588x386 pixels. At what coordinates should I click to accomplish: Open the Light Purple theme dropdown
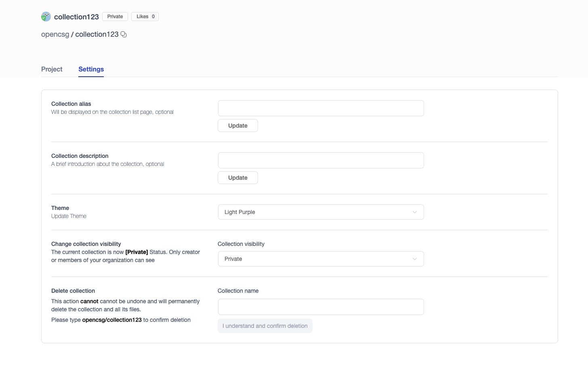(x=321, y=212)
